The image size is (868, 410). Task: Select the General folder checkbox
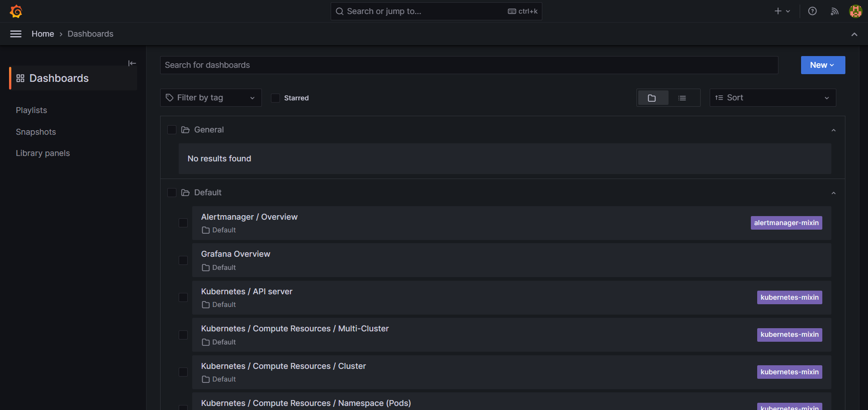click(172, 130)
